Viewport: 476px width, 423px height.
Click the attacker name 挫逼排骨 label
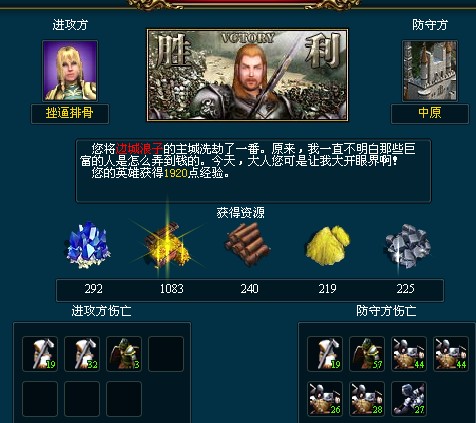point(70,113)
